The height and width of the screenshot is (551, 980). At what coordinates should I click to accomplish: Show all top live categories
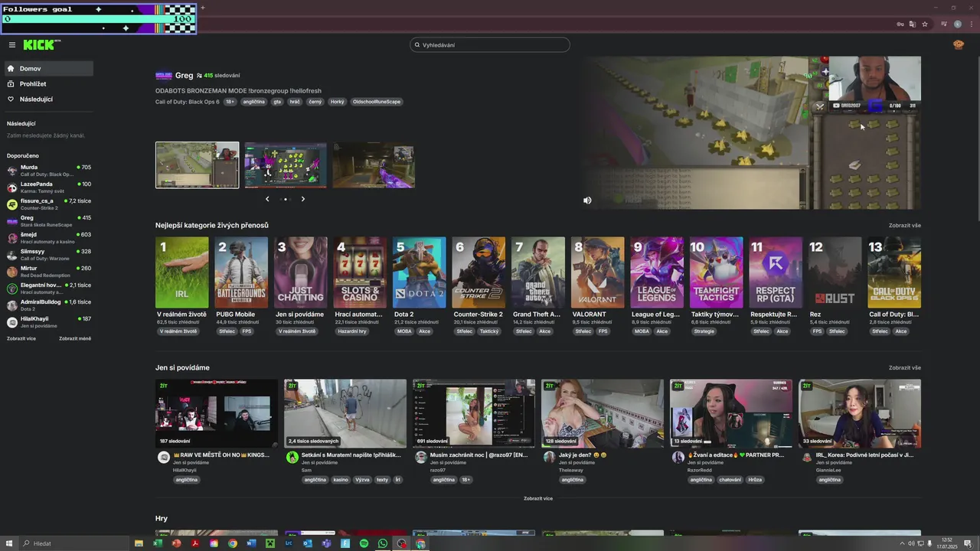(905, 226)
